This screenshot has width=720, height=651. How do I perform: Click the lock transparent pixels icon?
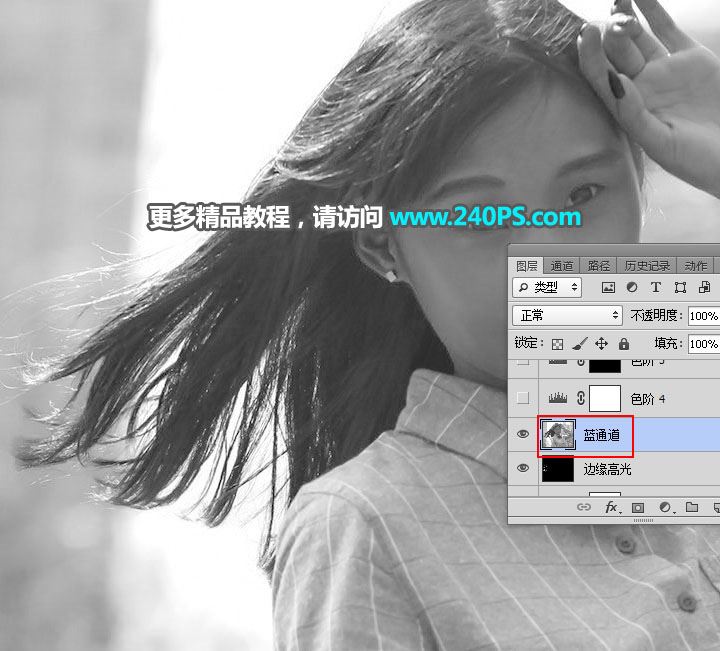(x=557, y=344)
